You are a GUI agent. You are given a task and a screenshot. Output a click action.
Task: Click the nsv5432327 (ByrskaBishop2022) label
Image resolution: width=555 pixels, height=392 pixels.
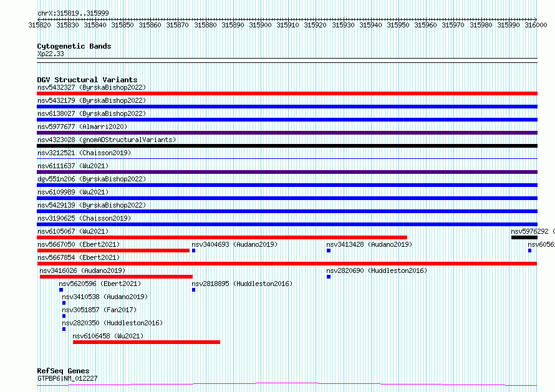pyautogui.click(x=91, y=87)
